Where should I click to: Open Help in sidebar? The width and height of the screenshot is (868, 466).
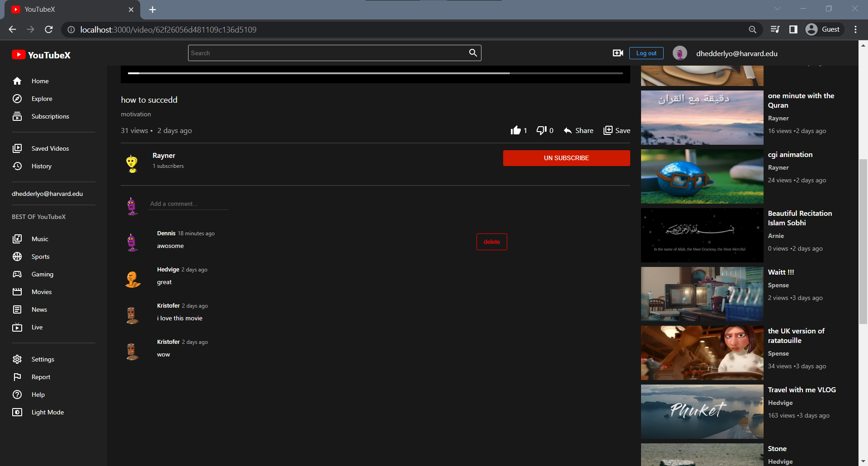[28, 395]
